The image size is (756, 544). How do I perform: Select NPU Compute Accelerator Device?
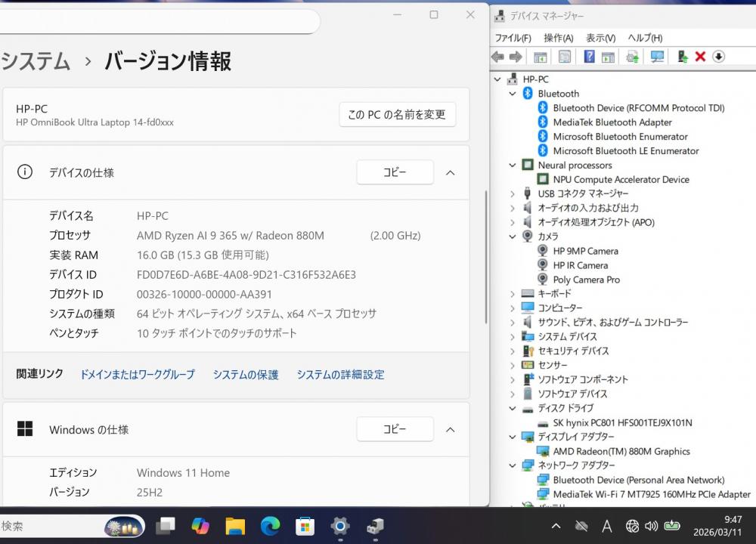tap(621, 180)
